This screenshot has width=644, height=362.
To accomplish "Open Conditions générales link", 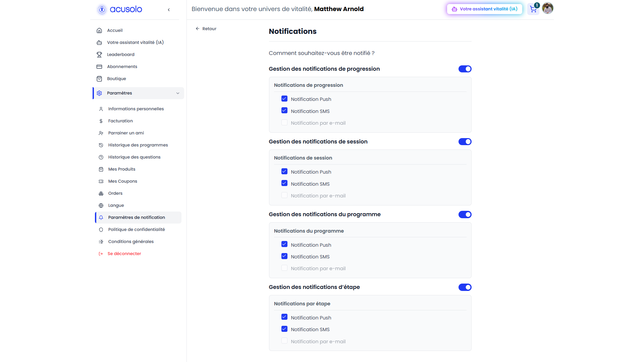I will point(131,242).
